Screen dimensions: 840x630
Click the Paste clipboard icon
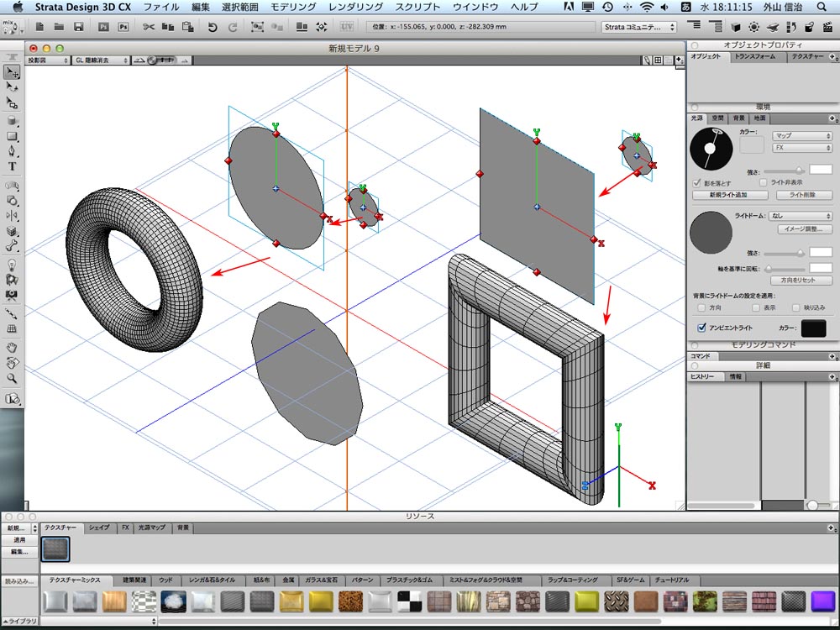(x=187, y=26)
